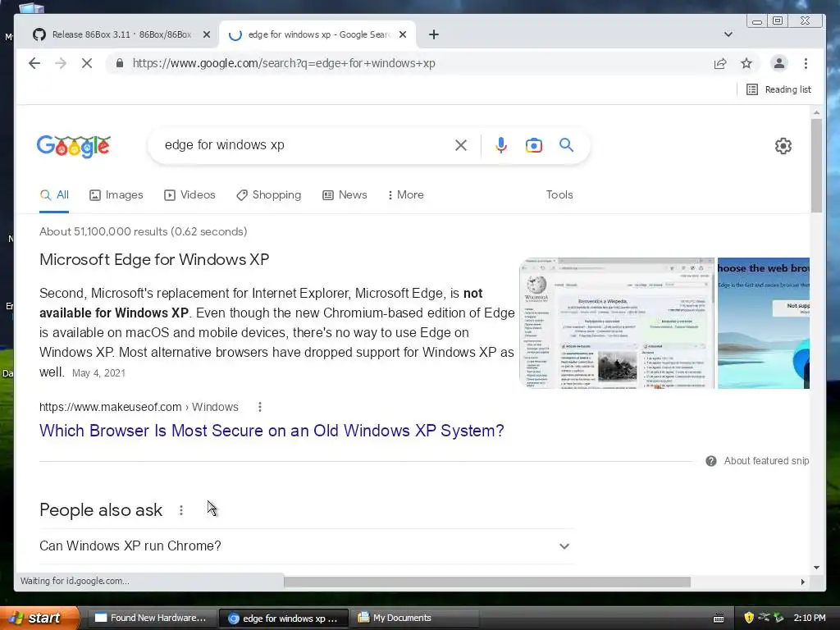The width and height of the screenshot is (840, 630).
Task: Click About featured snippets help
Action: [x=757, y=461]
